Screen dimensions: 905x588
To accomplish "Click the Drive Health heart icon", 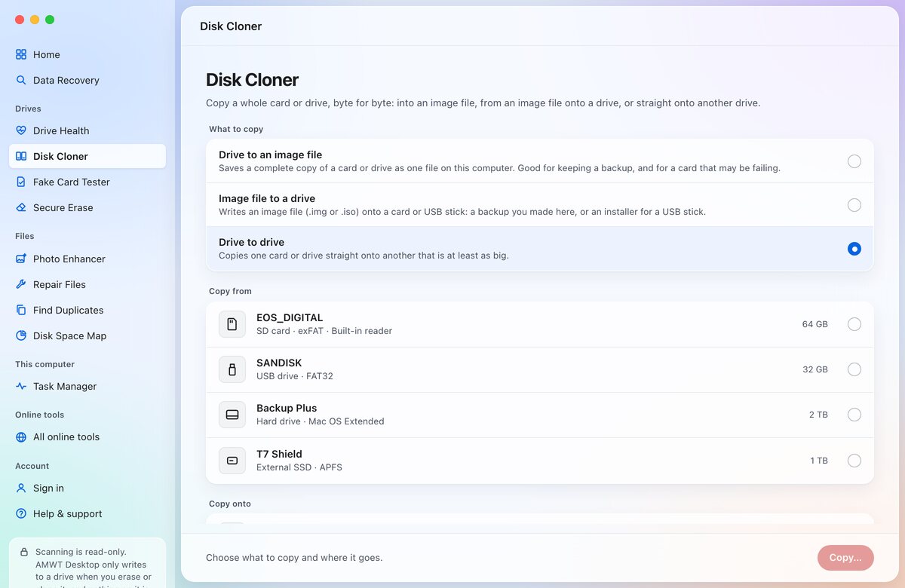I will [21, 130].
